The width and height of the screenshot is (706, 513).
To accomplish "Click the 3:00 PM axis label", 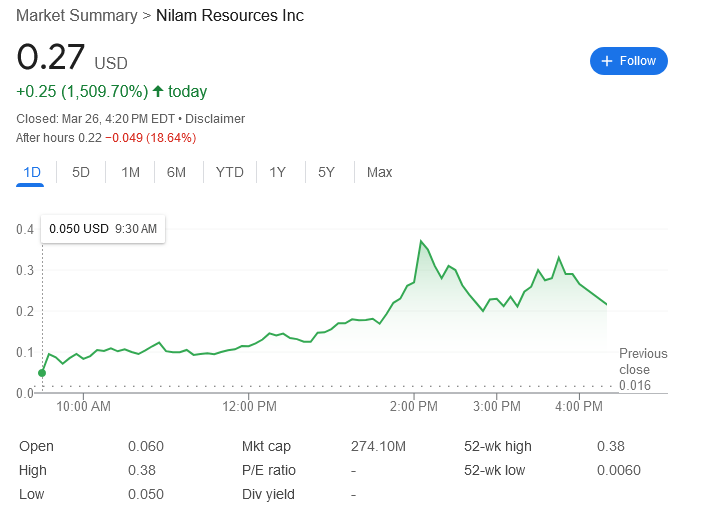I will [497, 406].
